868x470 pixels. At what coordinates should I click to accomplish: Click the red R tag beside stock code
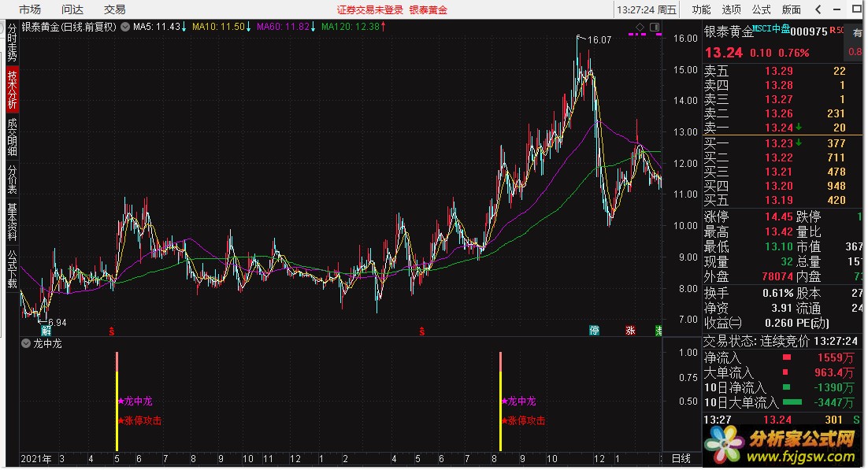pyautogui.click(x=832, y=30)
